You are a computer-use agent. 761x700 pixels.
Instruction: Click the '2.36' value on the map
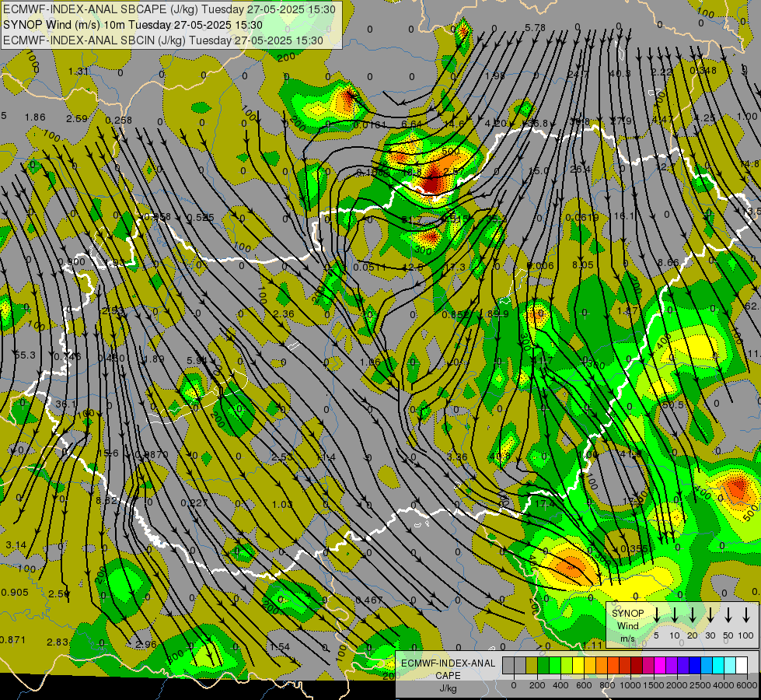(x=284, y=313)
